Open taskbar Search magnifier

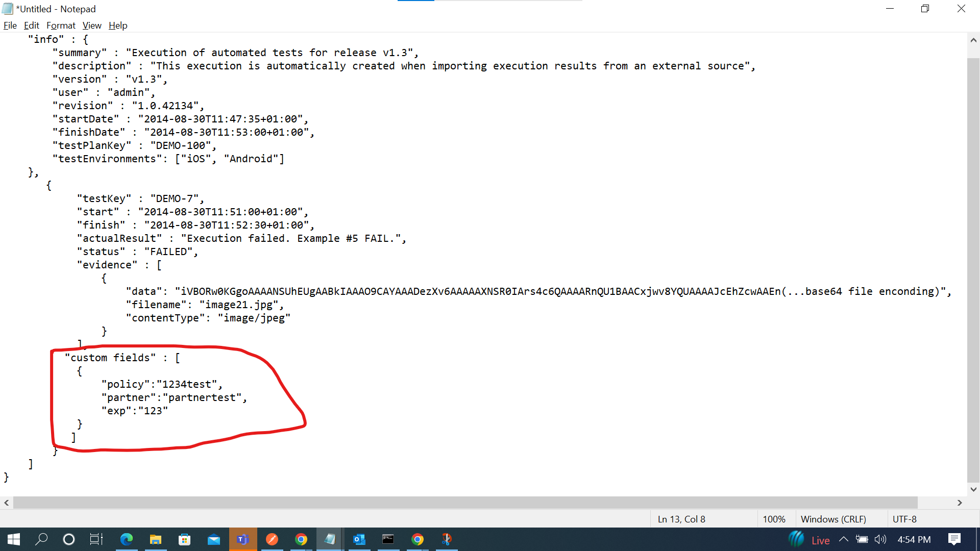point(41,539)
